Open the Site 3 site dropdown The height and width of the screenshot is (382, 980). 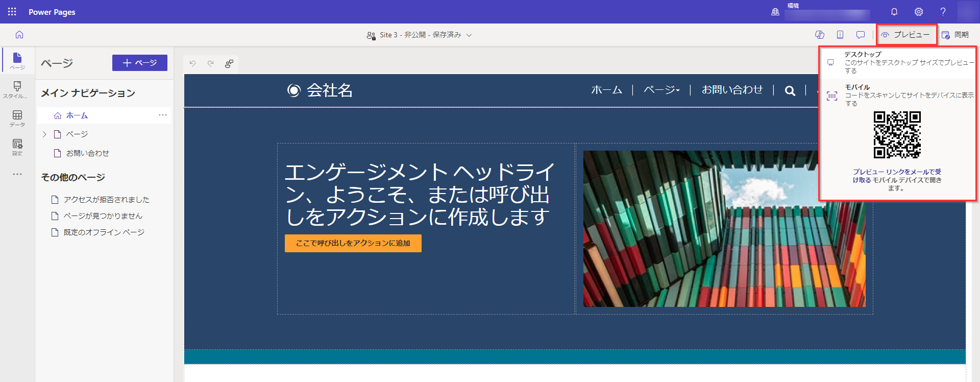420,35
